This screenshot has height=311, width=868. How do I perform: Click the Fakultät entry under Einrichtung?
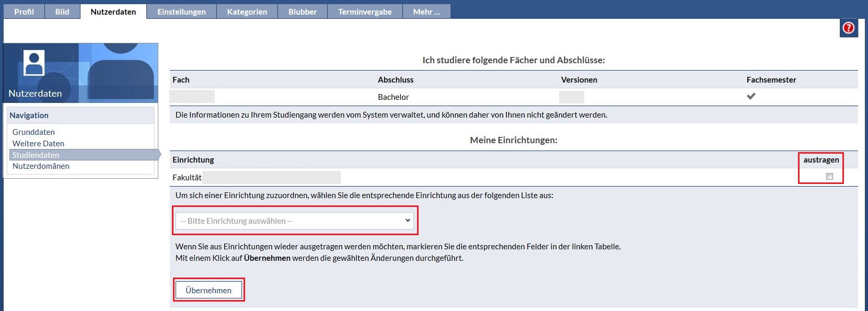[187, 178]
